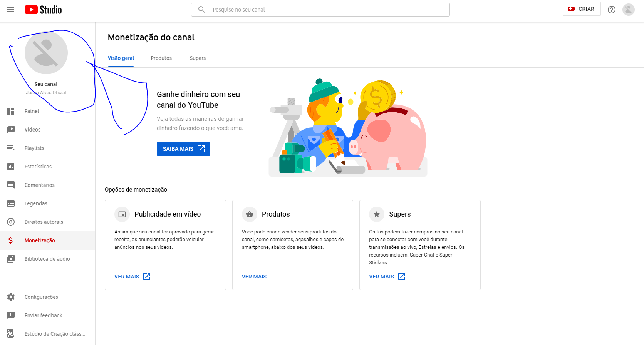Click the Legendas subtitles icon

pos(11,203)
